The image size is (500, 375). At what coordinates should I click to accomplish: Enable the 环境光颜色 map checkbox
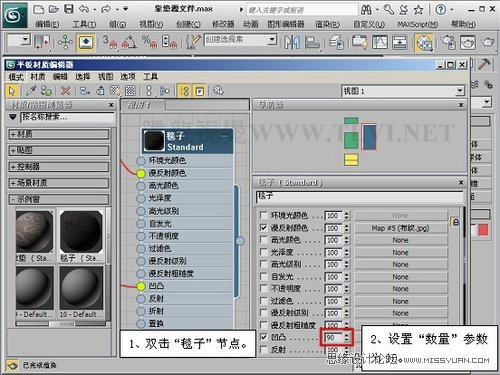pos(264,215)
